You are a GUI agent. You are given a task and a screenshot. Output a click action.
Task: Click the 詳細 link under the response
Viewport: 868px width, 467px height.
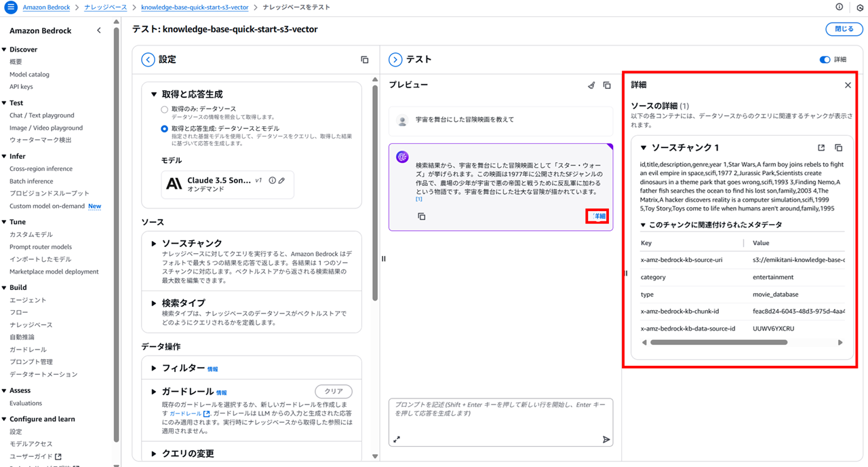click(x=598, y=216)
